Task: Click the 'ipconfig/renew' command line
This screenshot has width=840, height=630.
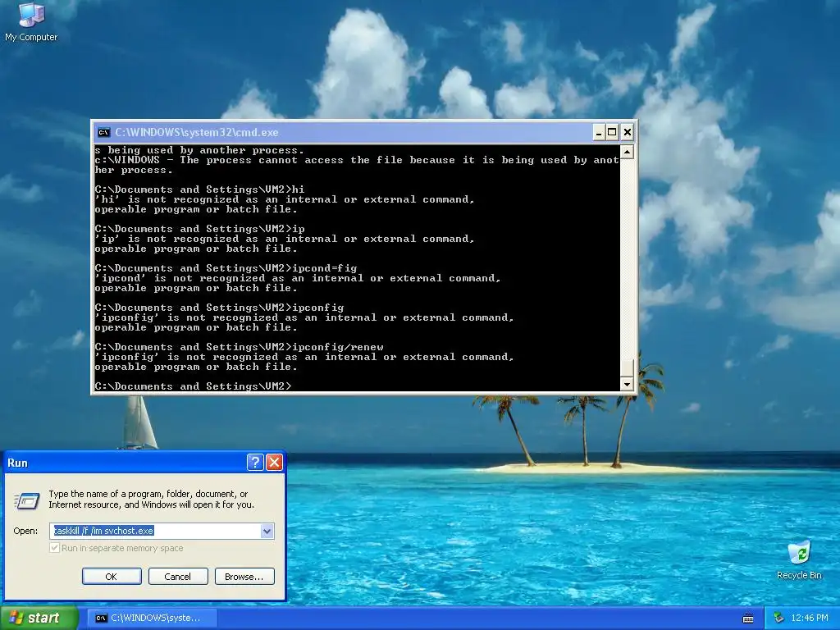Action: tap(239, 347)
